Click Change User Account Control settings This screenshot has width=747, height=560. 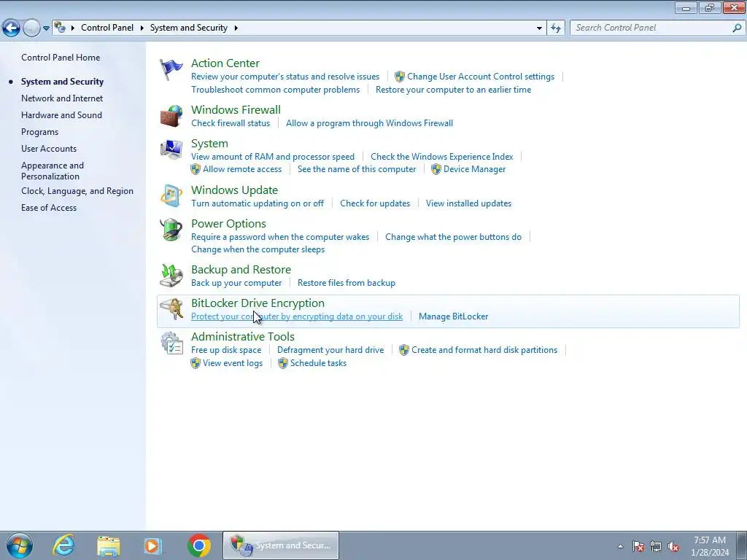[x=481, y=77]
